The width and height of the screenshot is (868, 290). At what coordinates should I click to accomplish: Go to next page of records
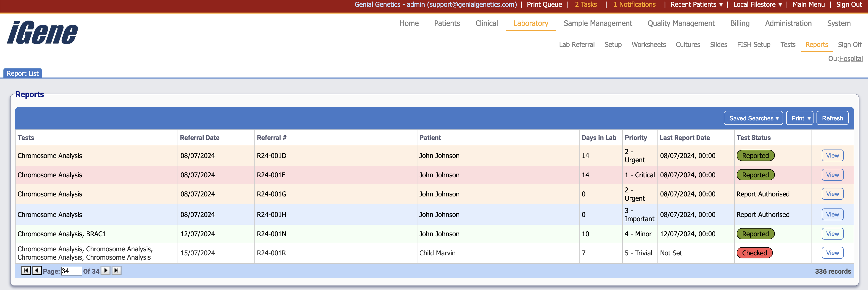(105, 270)
